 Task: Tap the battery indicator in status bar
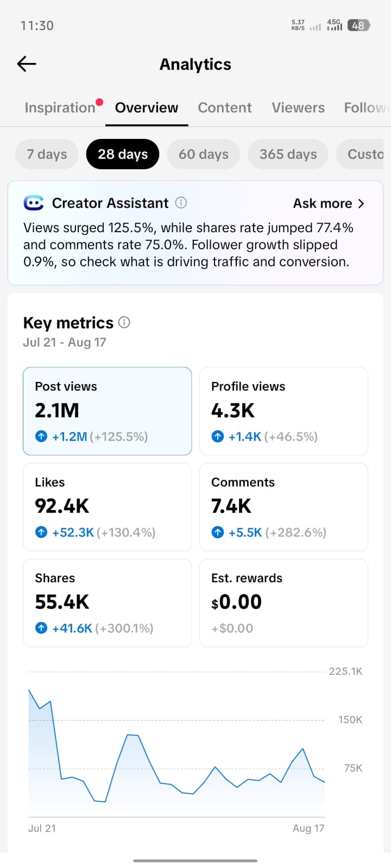358,25
